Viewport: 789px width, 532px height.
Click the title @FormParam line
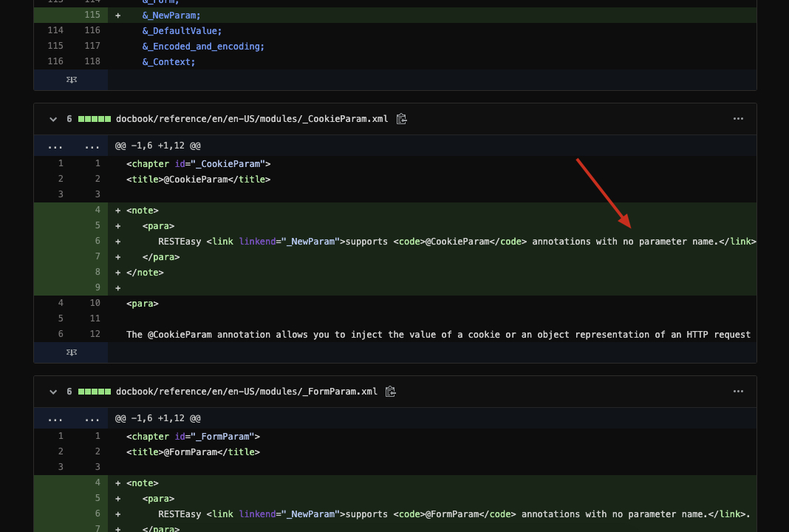point(194,452)
